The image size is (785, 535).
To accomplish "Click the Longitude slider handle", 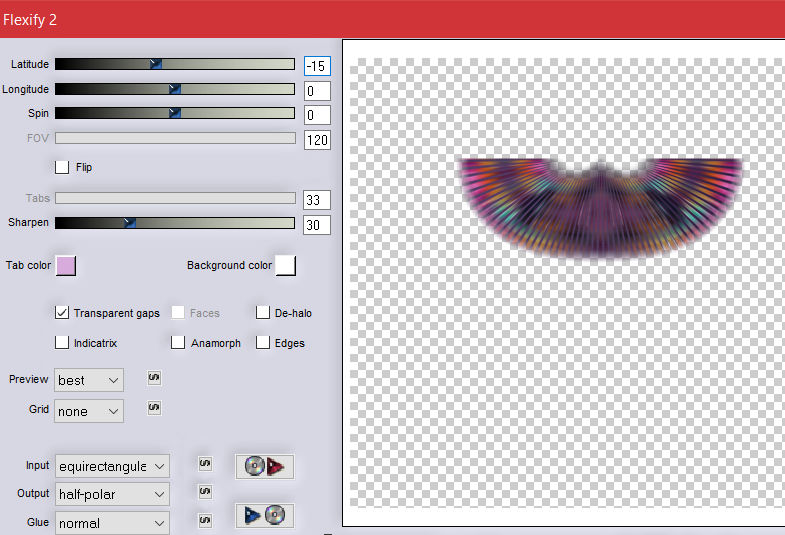I will click(175, 89).
